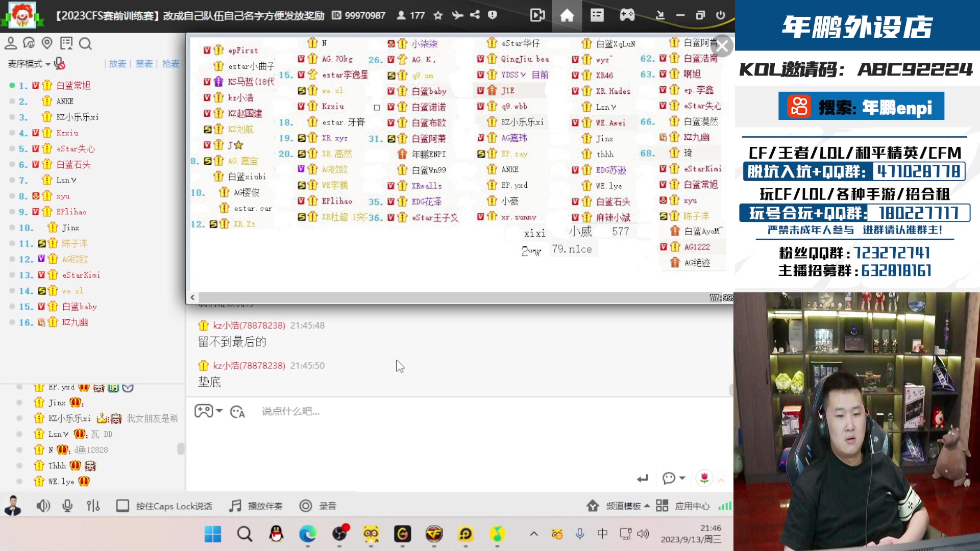
Task: Click the share icon in title bar
Action: point(475,15)
